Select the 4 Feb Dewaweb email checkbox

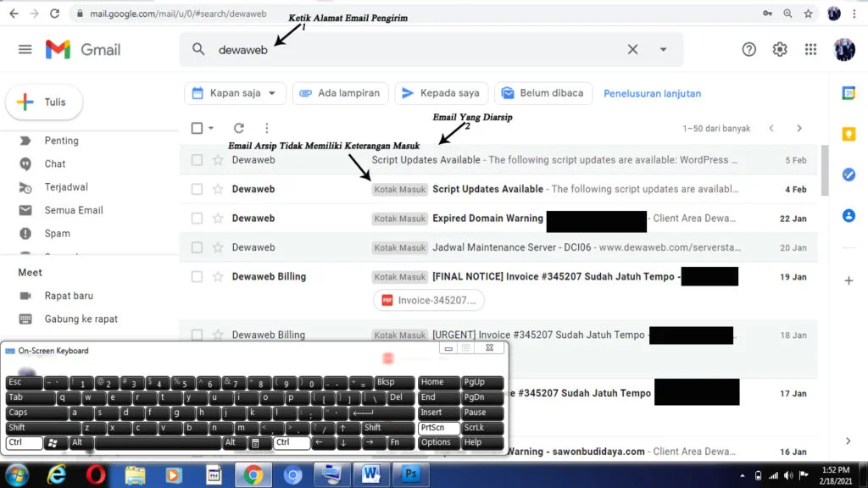[x=197, y=189]
